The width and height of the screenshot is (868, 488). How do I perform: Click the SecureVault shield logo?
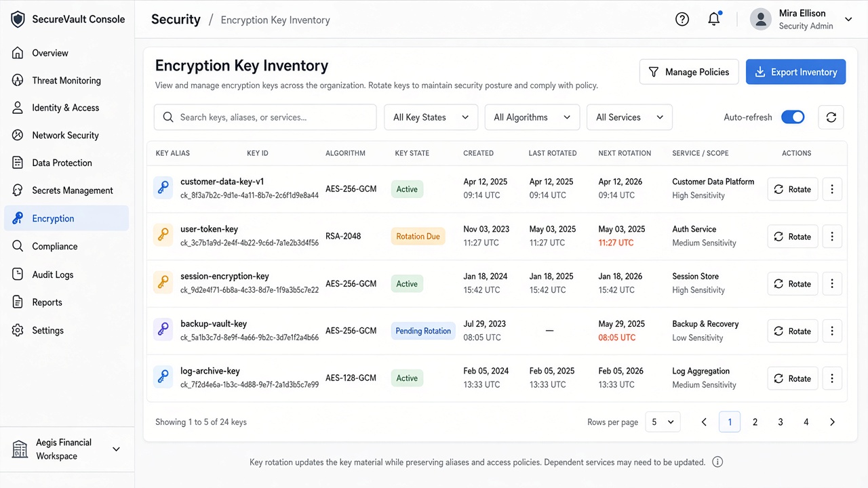[18, 19]
